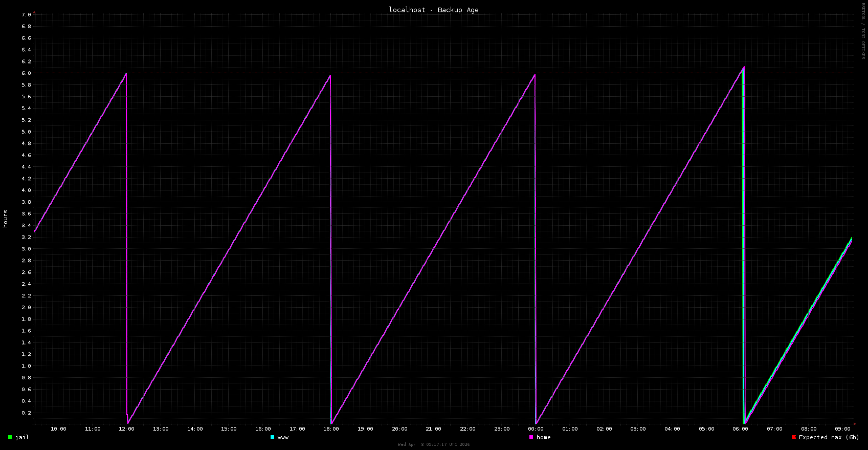Click the 18:00 time axis label
This screenshot has width=868, height=450.
pos(331,429)
